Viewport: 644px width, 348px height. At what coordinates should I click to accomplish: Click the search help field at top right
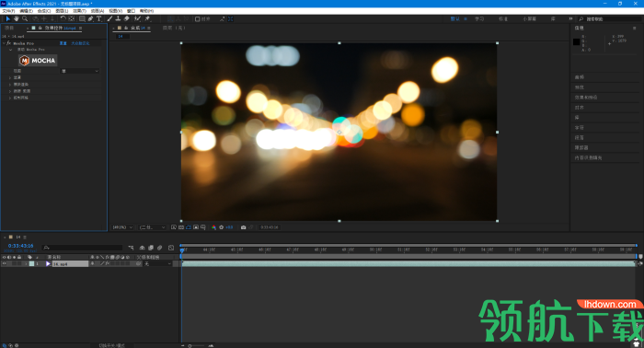click(x=610, y=19)
